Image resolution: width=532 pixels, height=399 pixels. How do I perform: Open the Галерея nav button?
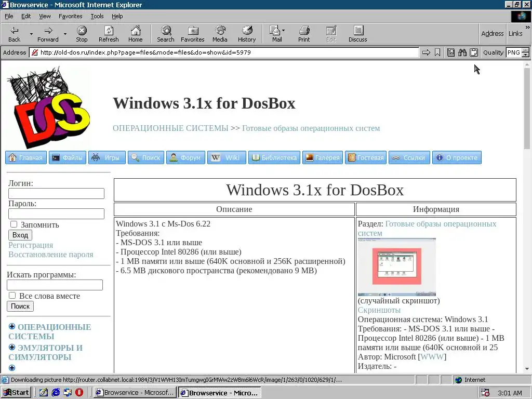coord(323,157)
